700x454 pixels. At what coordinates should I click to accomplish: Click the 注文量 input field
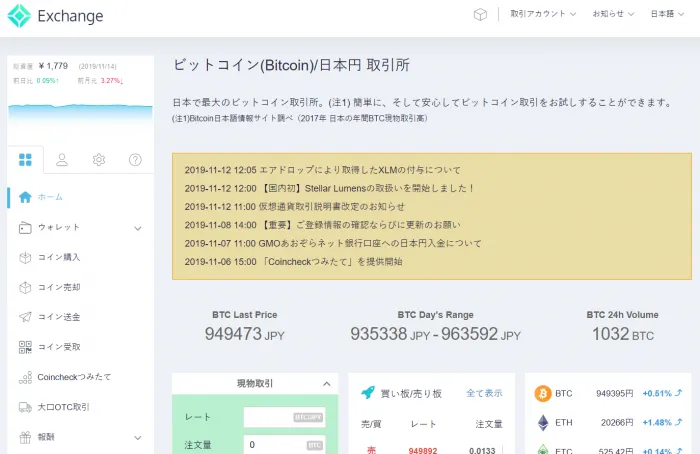coord(284,445)
